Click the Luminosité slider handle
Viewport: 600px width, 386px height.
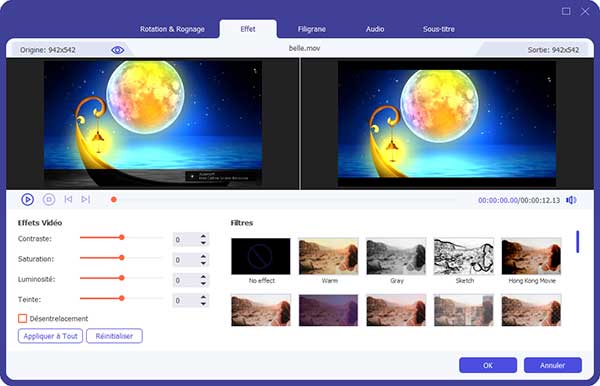pyautogui.click(x=122, y=278)
